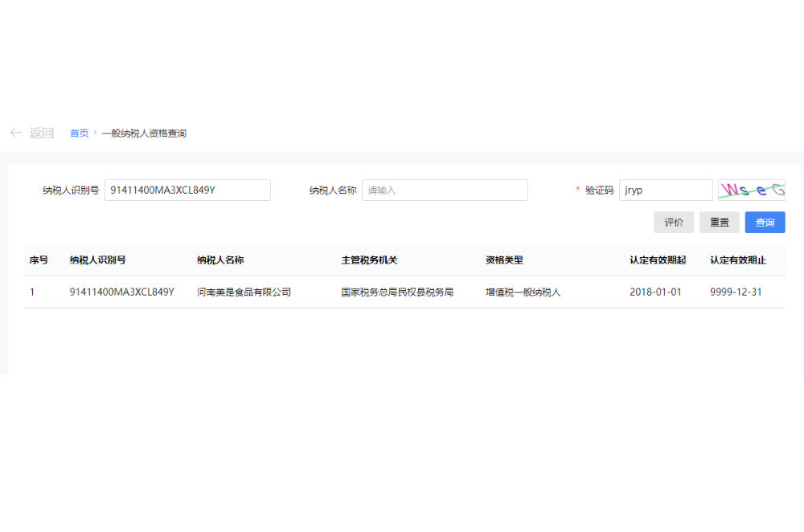Click the 一般纳税人资格查询 breadcrumb
Screen dimensions: 804x532
tap(144, 133)
